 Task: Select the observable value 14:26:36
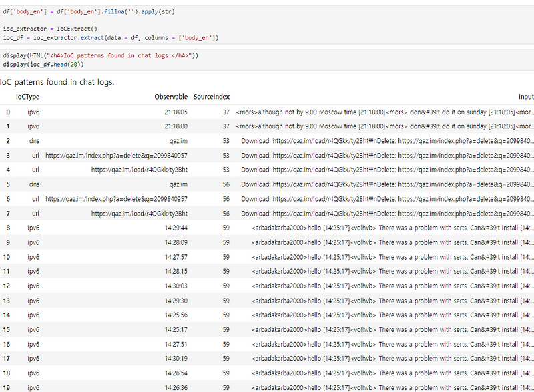tap(176, 387)
